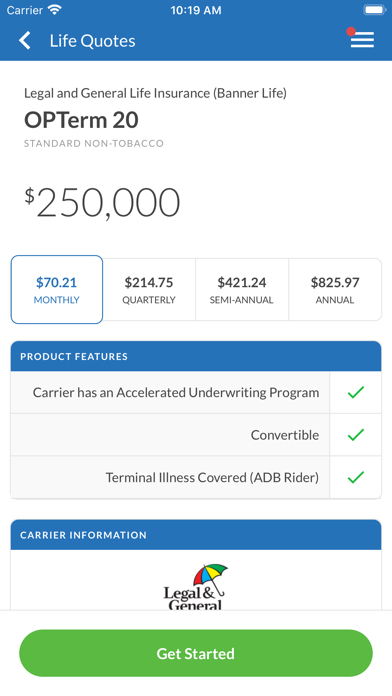Tap checkmark for Accelerated Underwriting Program
This screenshot has width=392, height=696.
[356, 392]
